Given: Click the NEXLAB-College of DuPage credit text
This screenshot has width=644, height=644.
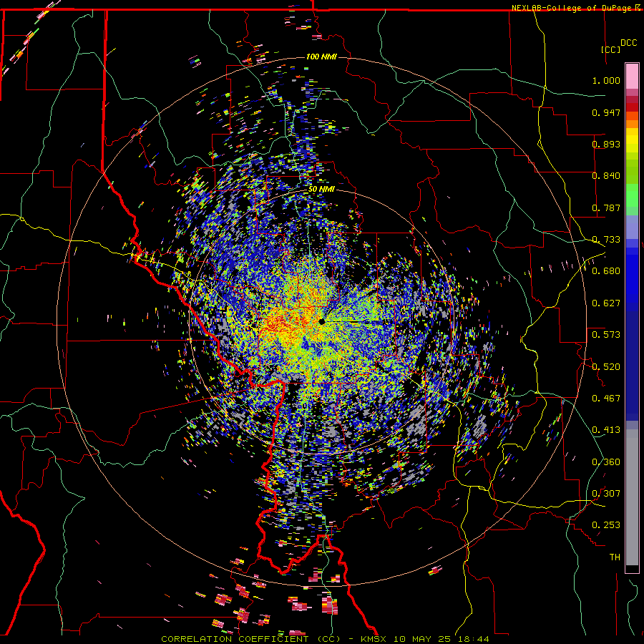Looking at the screenshot, I should (x=571, y=8).
